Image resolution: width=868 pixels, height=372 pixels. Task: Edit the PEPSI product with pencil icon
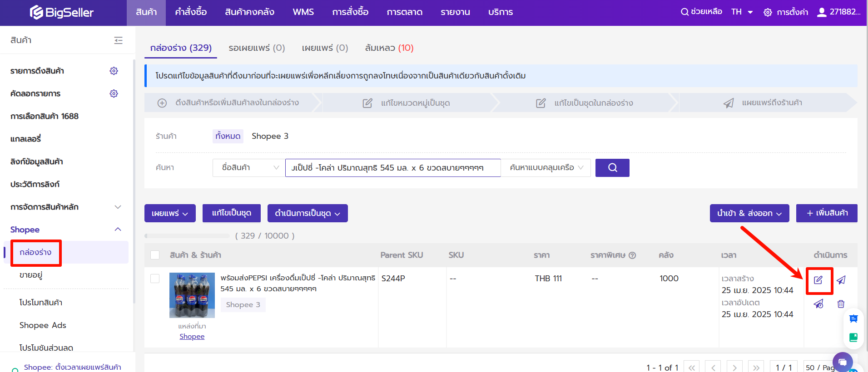(x=818, y=280)
